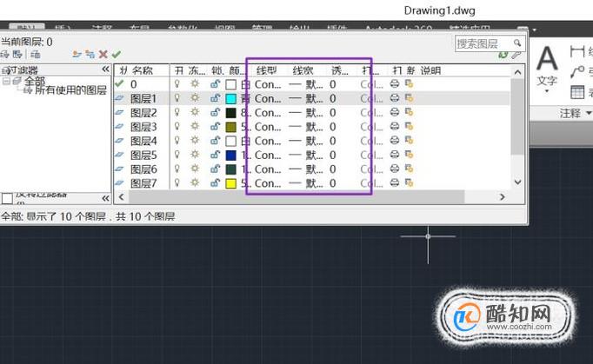
Task: Click the lock icon for 图层5
Action: pos(215,155)
